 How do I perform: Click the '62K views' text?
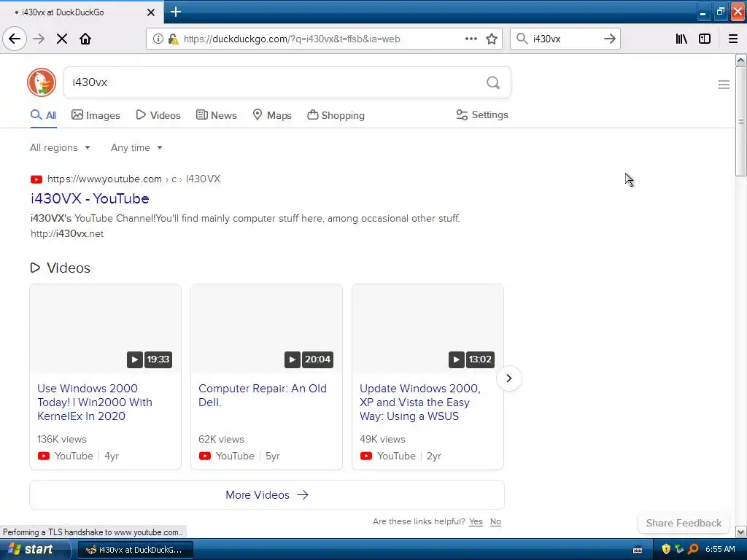[x=221, y=439]
